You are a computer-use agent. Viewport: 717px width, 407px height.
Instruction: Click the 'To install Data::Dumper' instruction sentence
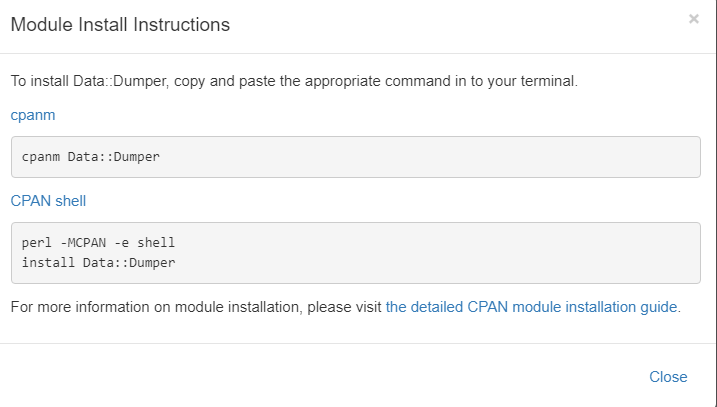(294, 81)
